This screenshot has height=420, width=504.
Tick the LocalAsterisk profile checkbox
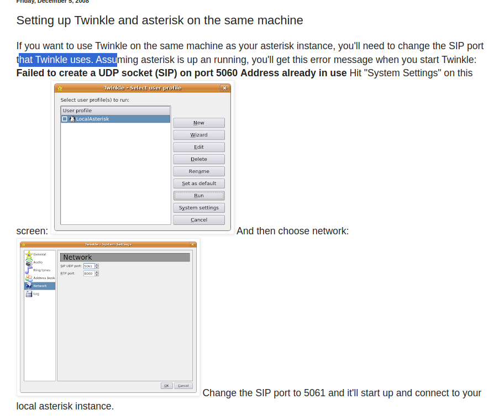(x=65, y=119)
